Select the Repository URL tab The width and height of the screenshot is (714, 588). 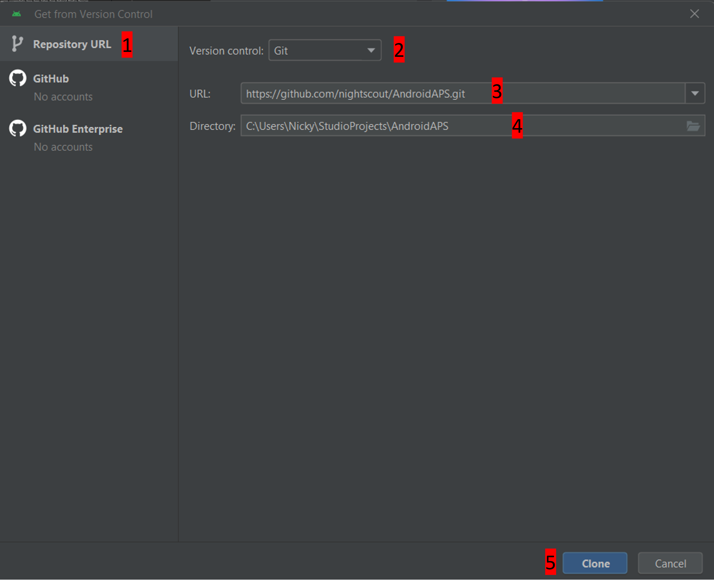pyautogui.click(x=89, y=44)
